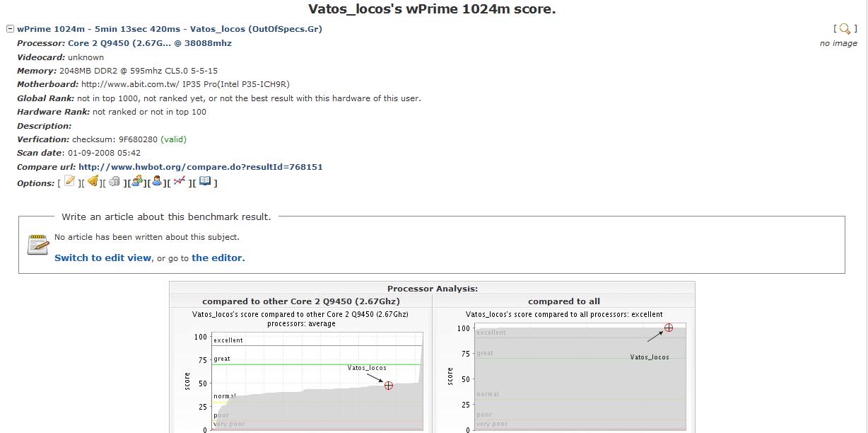Screen dimensions: 868x433
Task: Click 'the editor.' link
Action: point(218,258)
